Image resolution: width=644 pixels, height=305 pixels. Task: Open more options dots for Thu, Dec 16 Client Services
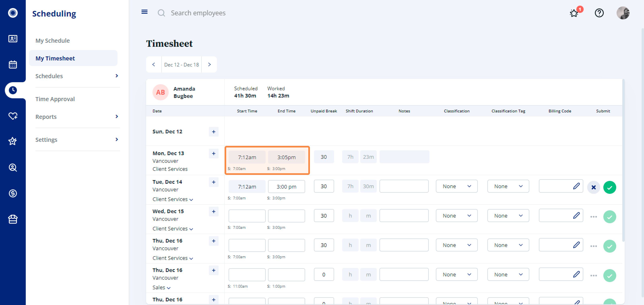[x=593, y=246]
